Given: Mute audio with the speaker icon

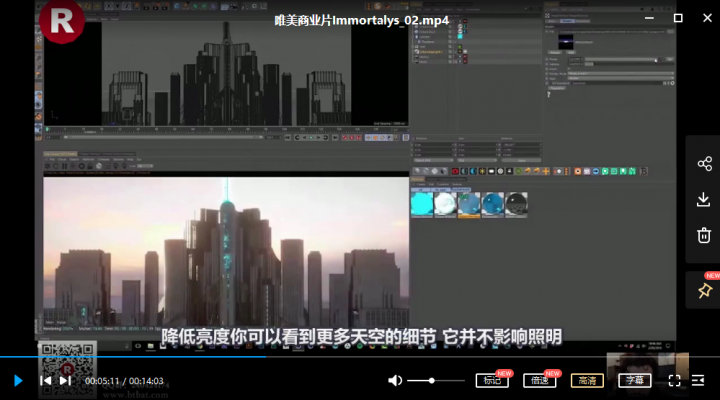Looking at the screenshot, I should [x=395, y=381].
